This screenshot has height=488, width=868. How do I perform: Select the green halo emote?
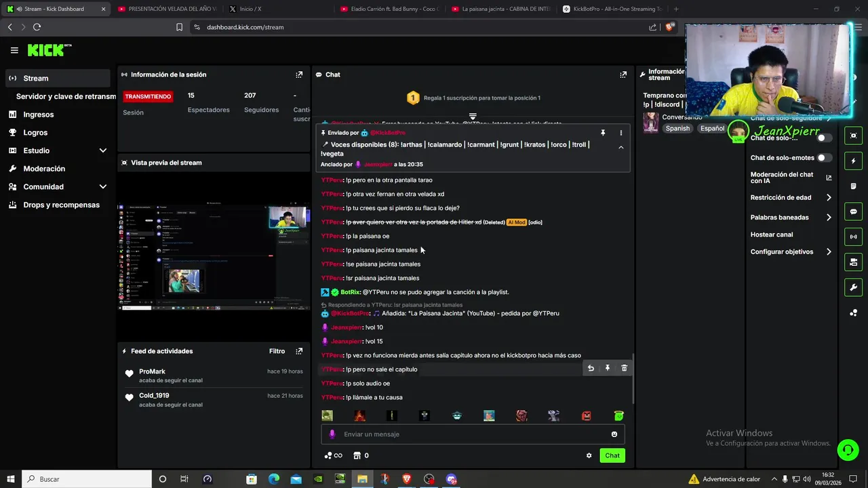[x=618, y=415]
